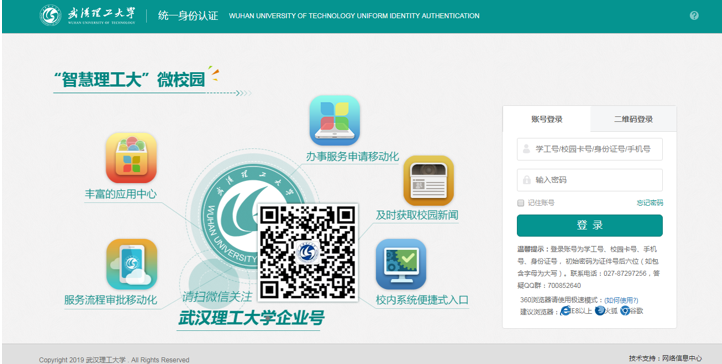
Task: Open the 及时获取校园新闻 newspaper icon
Action: click(429, 180)
